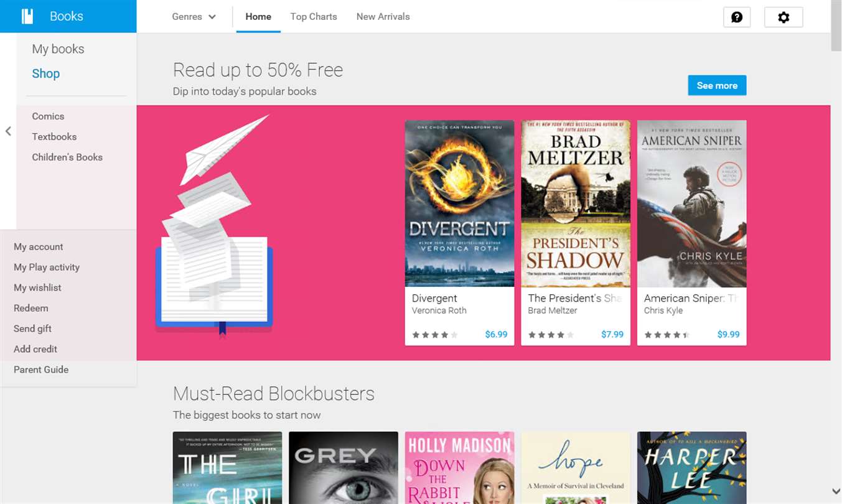Open the Harper Lee book cover

(x=691, y=468)
